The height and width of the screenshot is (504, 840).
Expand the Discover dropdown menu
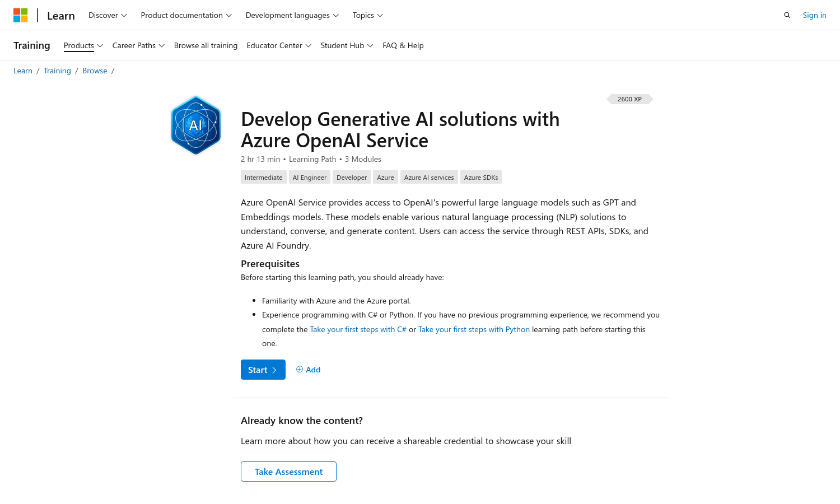[108, 15]
